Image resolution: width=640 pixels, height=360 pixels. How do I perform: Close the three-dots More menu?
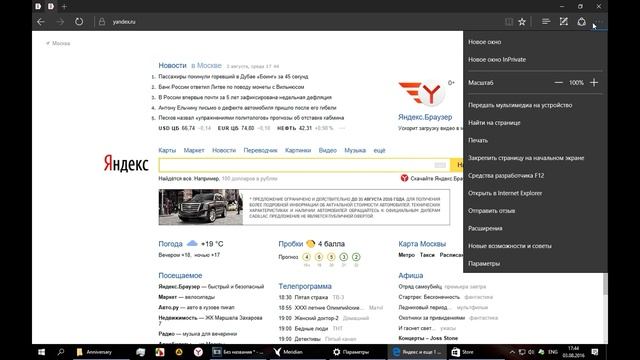[599, 22]
